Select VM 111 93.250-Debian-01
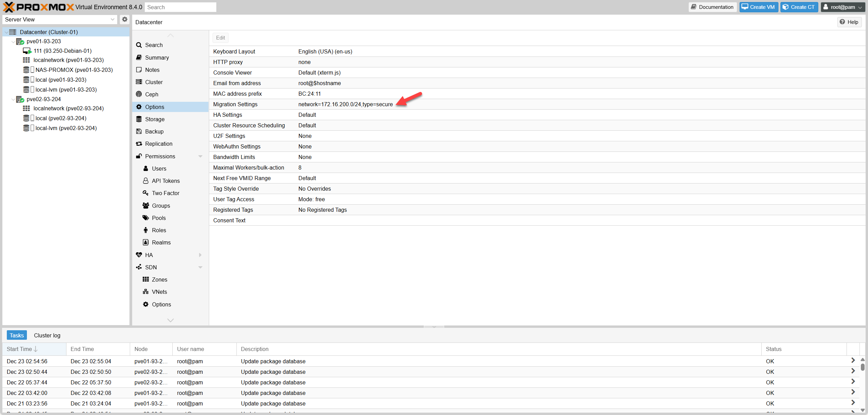Viewport: 868px width, 415px height. point(62,51)
